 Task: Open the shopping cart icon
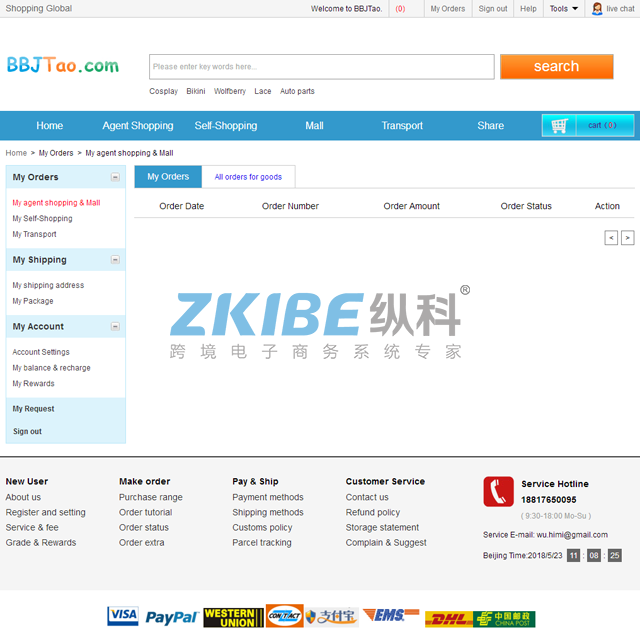[x=559, y=125]
